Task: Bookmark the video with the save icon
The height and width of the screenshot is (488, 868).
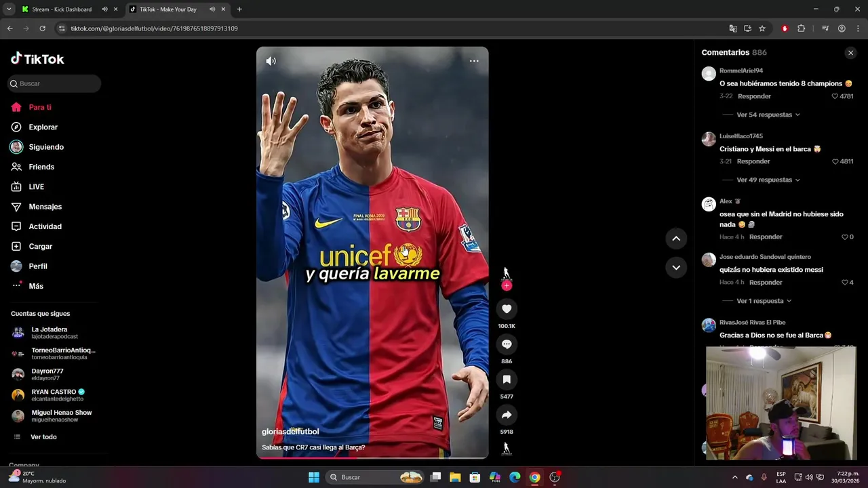Action: tap(507, 380)
